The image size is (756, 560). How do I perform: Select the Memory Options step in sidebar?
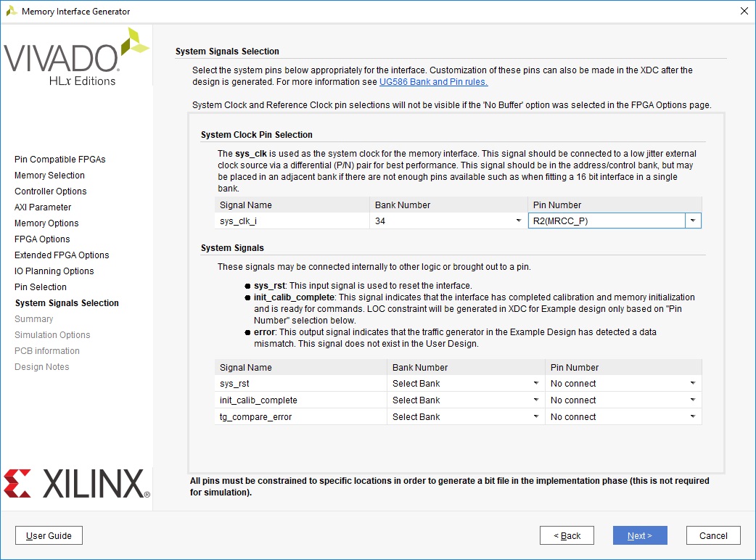coord(46,223)
